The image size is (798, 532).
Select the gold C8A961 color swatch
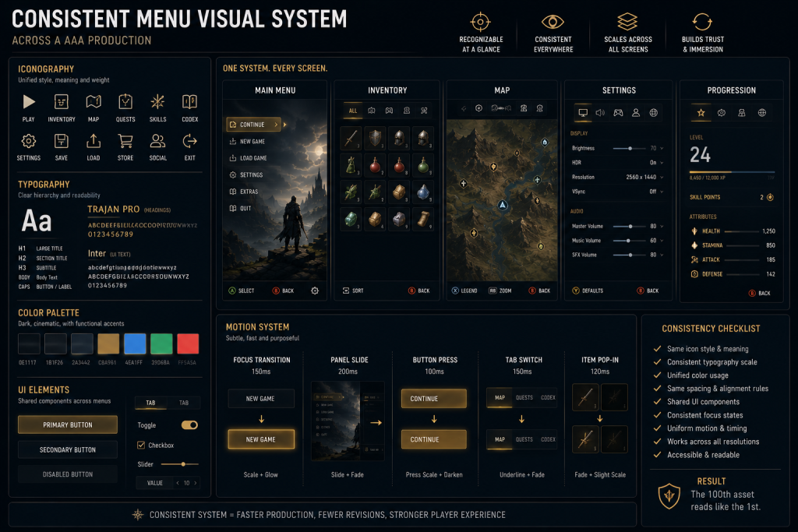coord(108,344)
